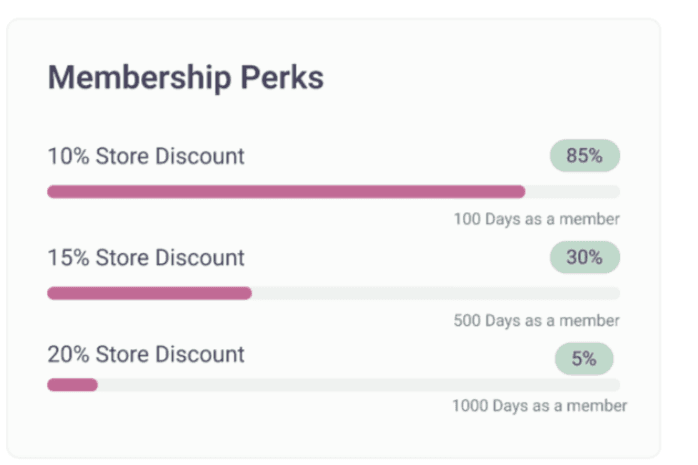Click the gap between 10% label and 85% badge
Screen dimensions: 698x465
pyautogui.click(x=396, y=156)
